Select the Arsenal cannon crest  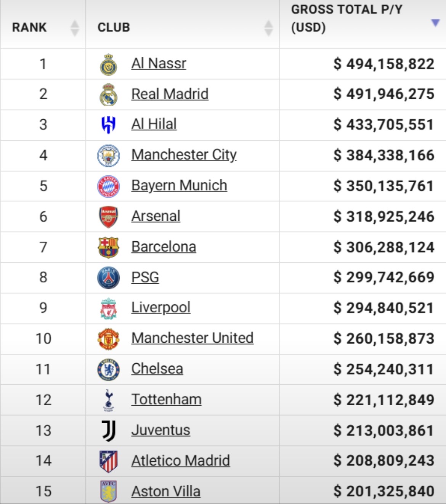(x=109, y=217)
